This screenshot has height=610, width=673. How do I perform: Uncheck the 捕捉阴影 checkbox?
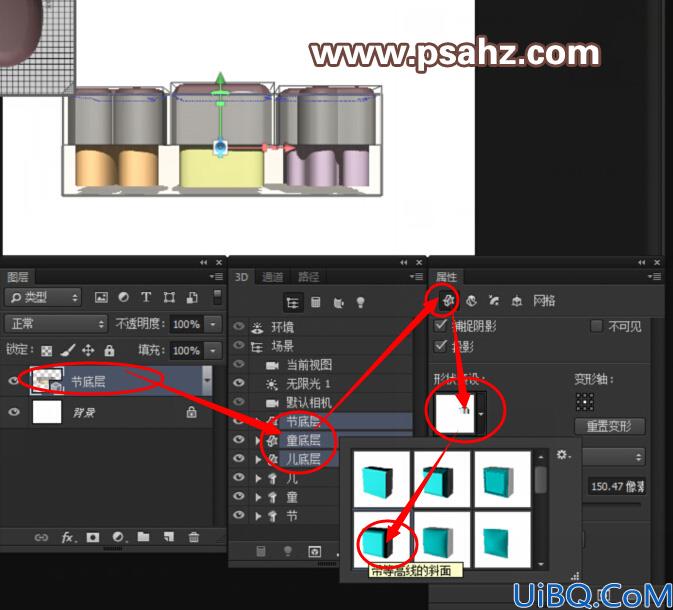[441, 325]
